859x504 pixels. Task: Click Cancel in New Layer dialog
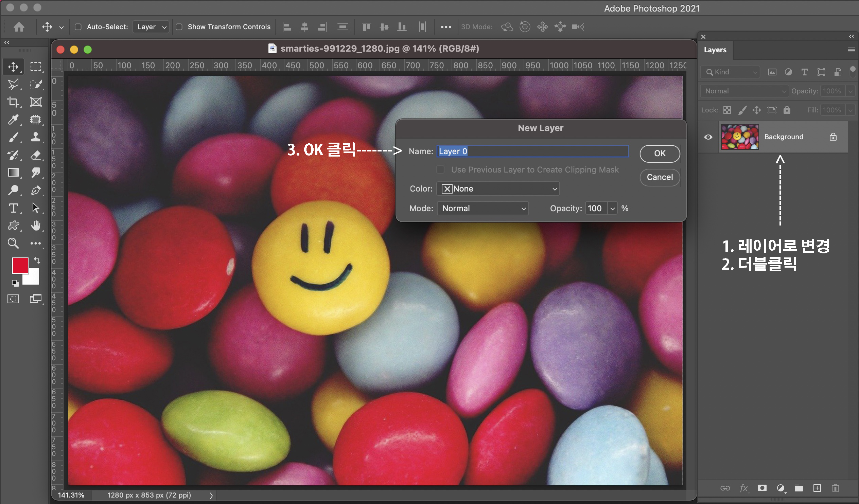(660, 177)
